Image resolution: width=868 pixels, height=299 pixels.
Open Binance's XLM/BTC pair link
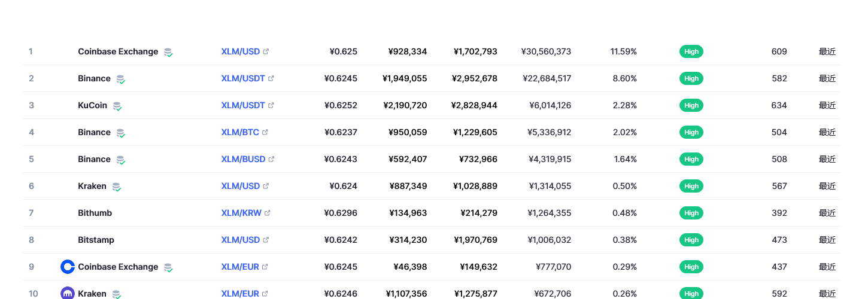240,132
